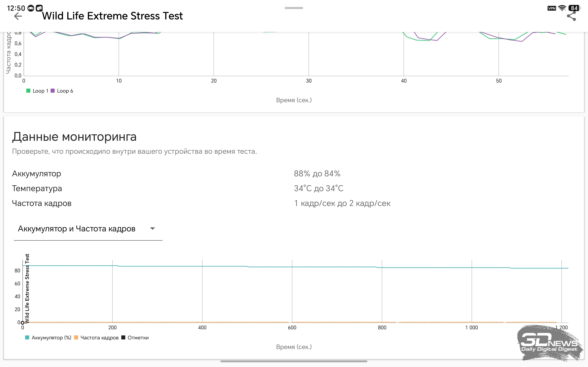This screenshot has height=367, width=588.
Task: Tap the Wi-Fi status icon
Action: tap(562, 8)
